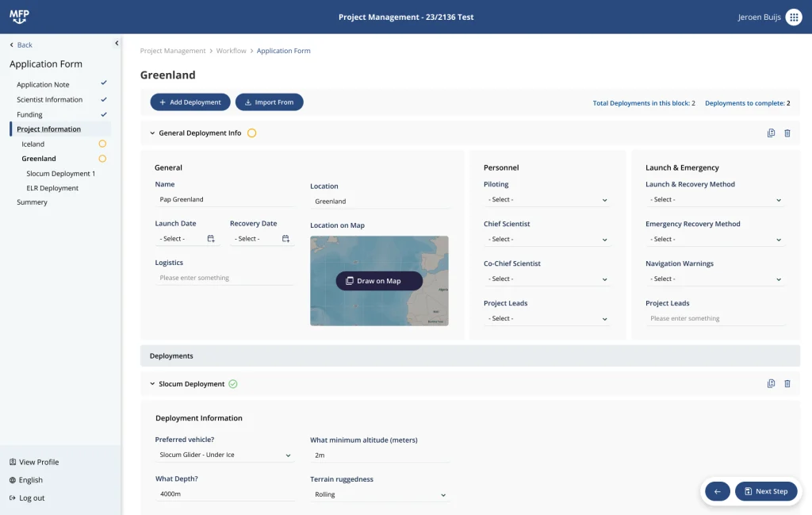This screenshot has height=515, width=812.
Task: Duplicate the General Deployment Info block
Action: click(x=771, y=133)
